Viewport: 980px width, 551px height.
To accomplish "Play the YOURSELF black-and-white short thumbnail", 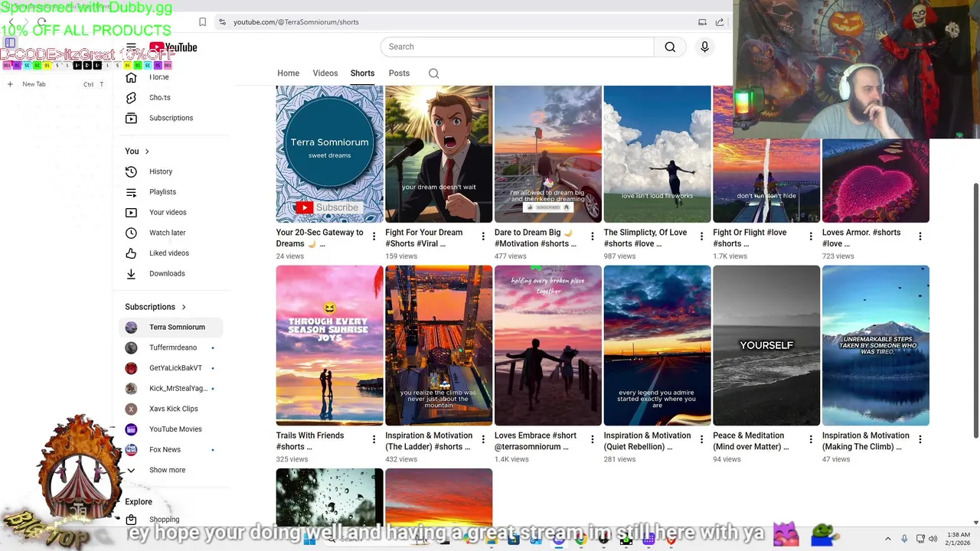I will (766, 345).
